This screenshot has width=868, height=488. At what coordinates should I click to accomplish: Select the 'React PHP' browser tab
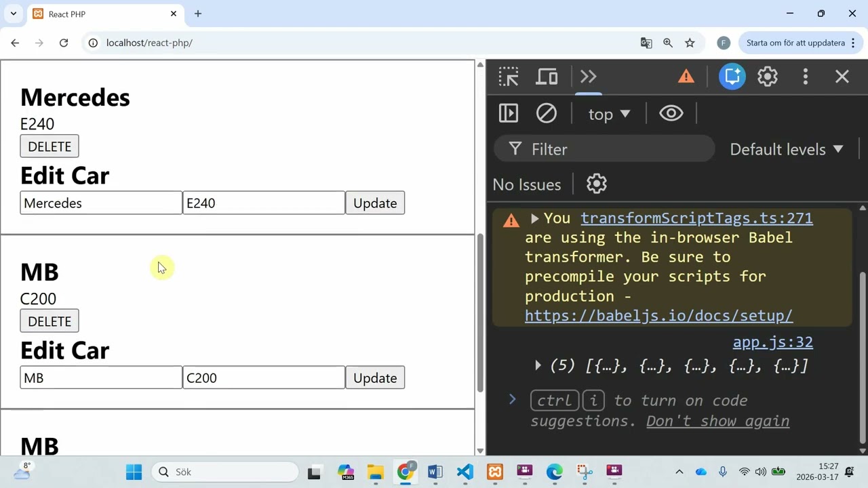105,14
